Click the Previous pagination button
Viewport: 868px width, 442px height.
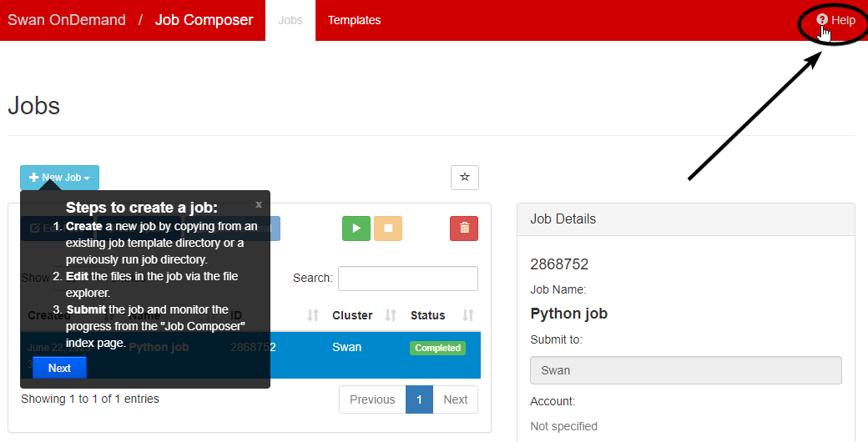[372, 399]
